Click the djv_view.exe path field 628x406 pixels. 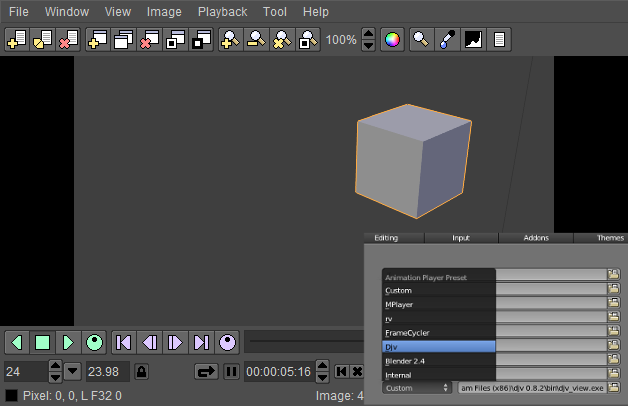(531, 387)
